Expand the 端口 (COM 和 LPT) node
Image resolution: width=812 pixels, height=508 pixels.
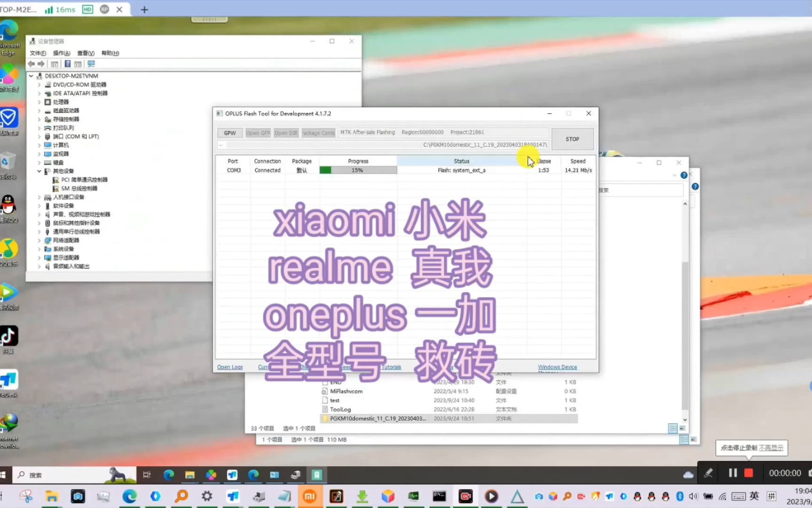coord(39,136)
